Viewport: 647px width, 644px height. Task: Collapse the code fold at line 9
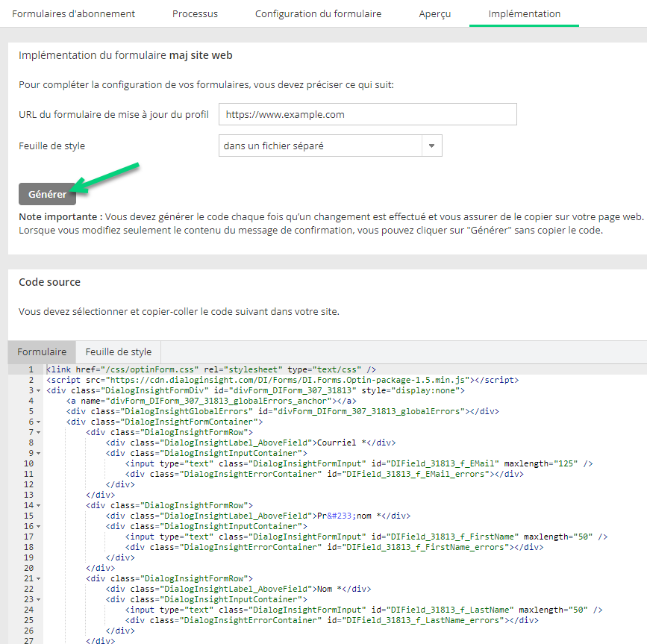(38, 454)
